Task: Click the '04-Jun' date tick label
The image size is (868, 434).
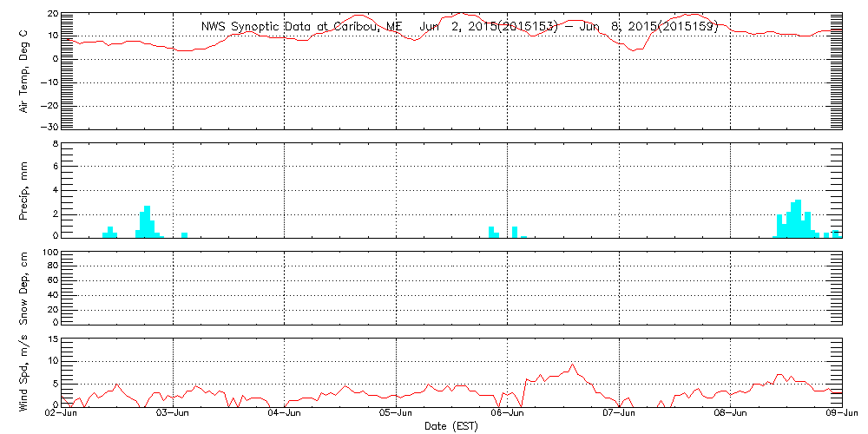Action: tap(285, 415)
